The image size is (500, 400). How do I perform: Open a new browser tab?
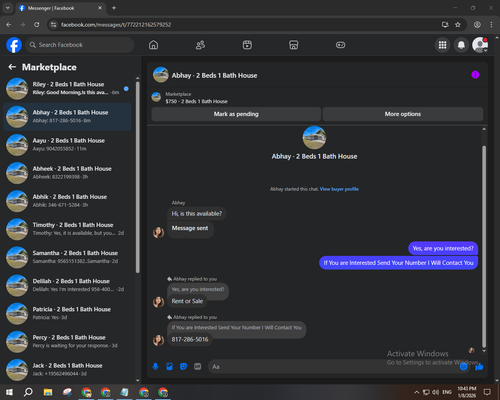(114, 8)
